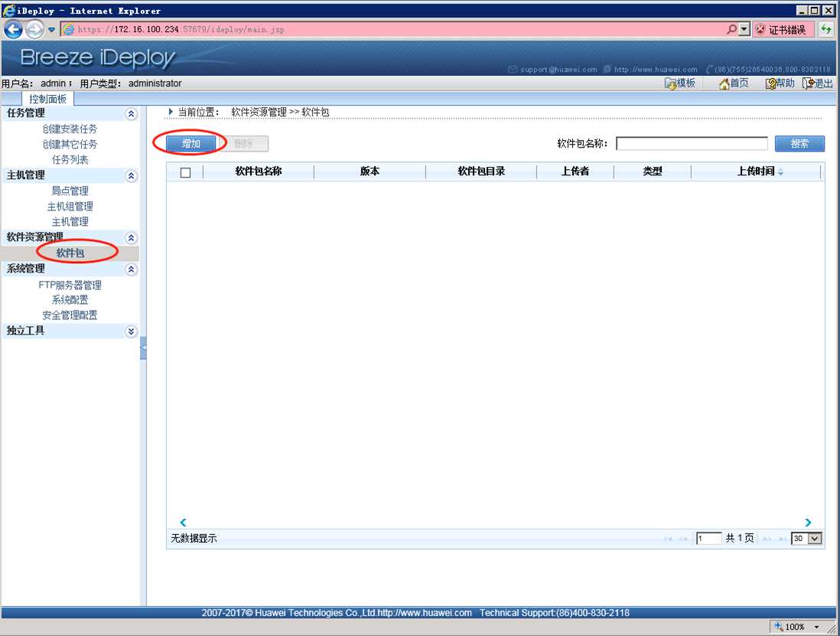Select 软件包 in sidebar
Viewport: 840px width, 636px height.
click(x=70, y=253)
